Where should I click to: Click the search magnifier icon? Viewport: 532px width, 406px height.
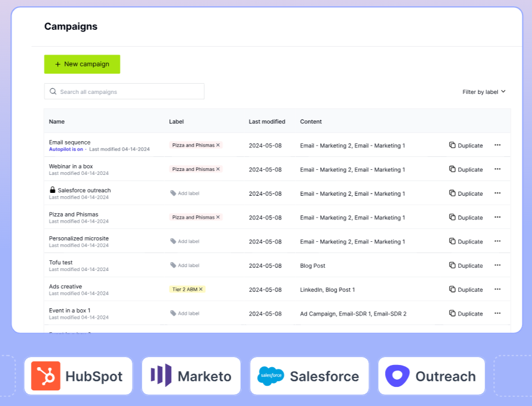click(x=53, y=92)
